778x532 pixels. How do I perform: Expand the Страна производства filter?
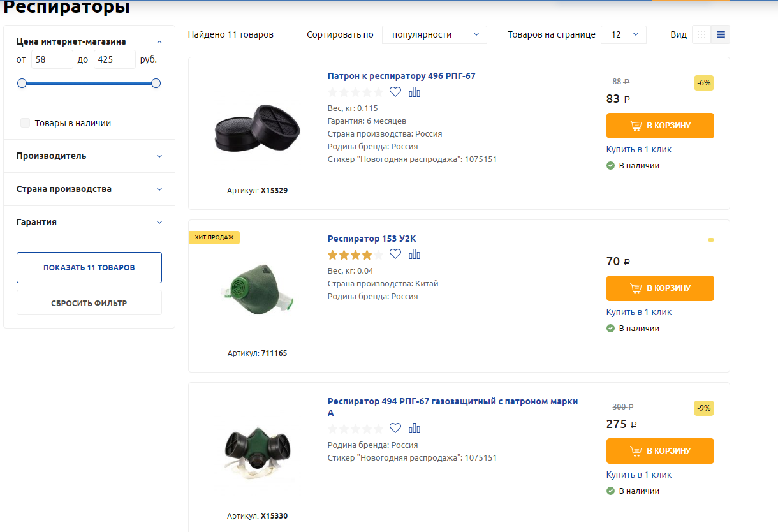click(89, 189)
